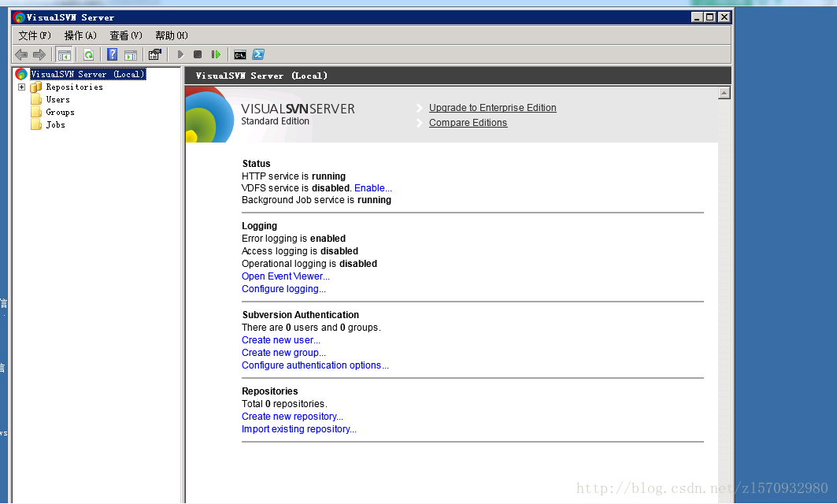The height and width of the screenshot is (504, 837).
Task: Open the 帮助(H) menu
Action: click(x=172, y=35)
